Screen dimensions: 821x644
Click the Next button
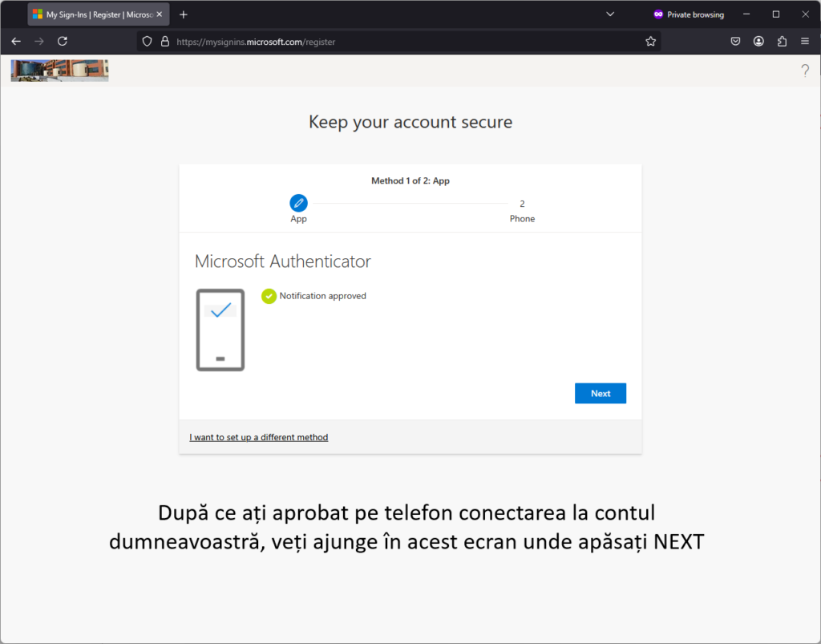[600, 393]
